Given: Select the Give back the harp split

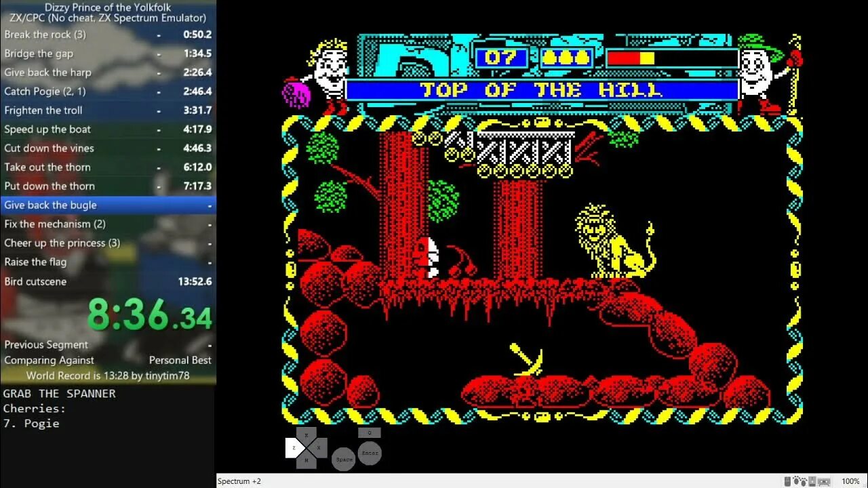Looking at the screenshot, I should (108, 72).
